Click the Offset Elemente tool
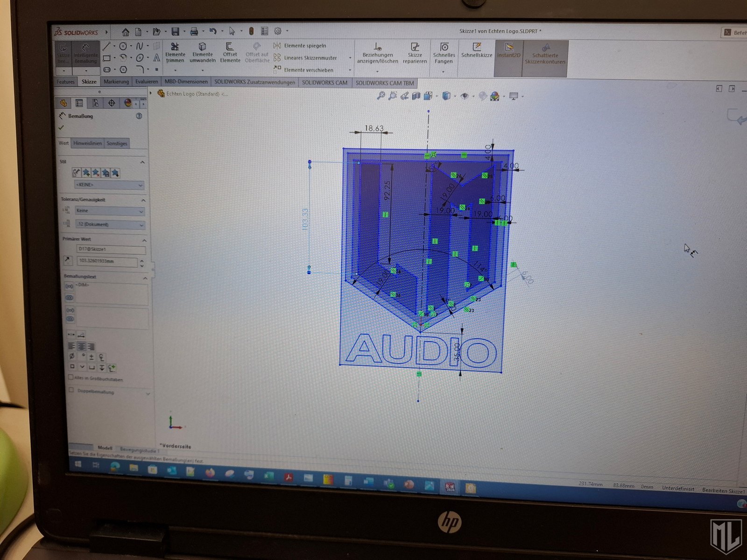Screen dimensions: 747x560 pyautogui.click(x=230, y=52)
